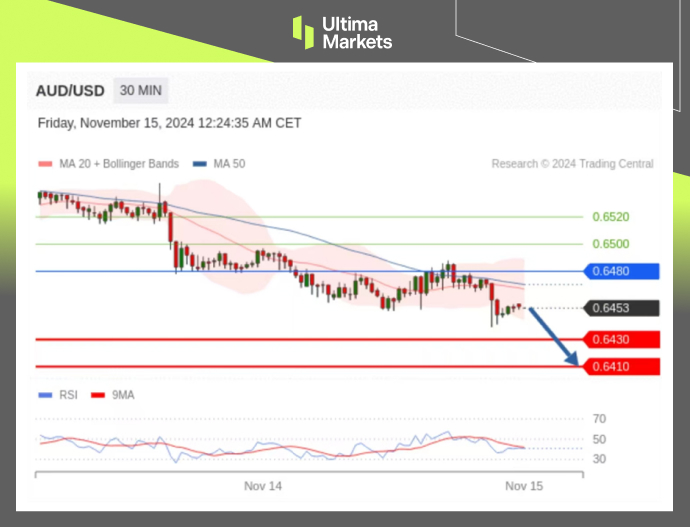Image resolution: width=690 pixels, height=527 pixels.
Task: Click the red 0.6430 support tag
Action: [x=620, y=340]
